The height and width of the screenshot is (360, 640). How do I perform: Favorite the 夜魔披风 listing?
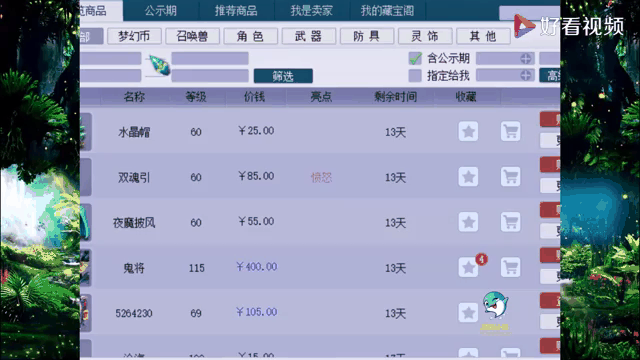point(468,222)
